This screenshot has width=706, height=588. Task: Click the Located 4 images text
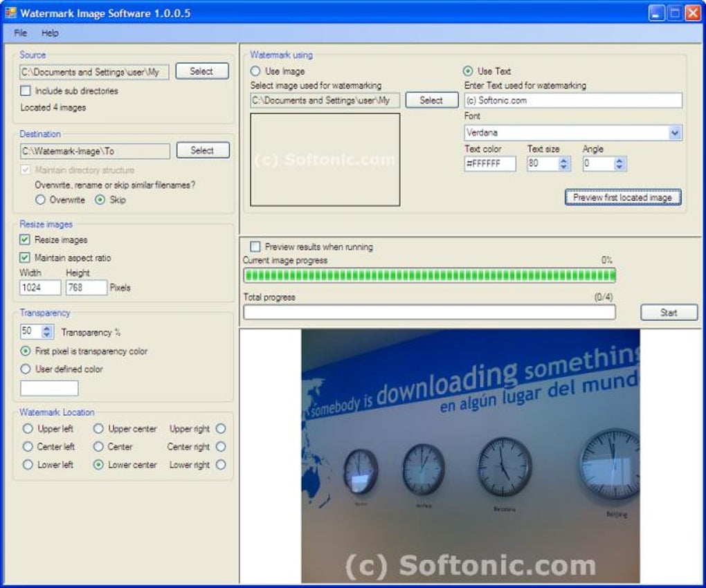coord(53,107)
